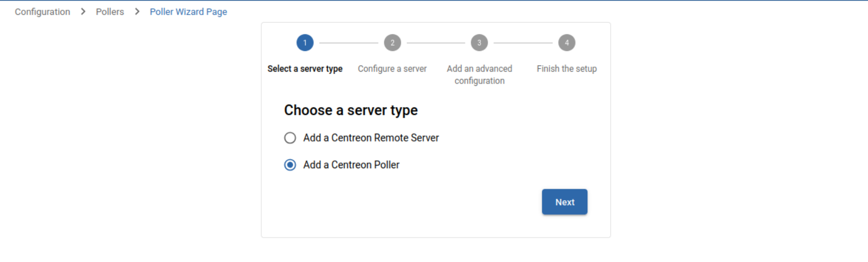Click the 'Add a Centreon Poller' label

point(351,165)
